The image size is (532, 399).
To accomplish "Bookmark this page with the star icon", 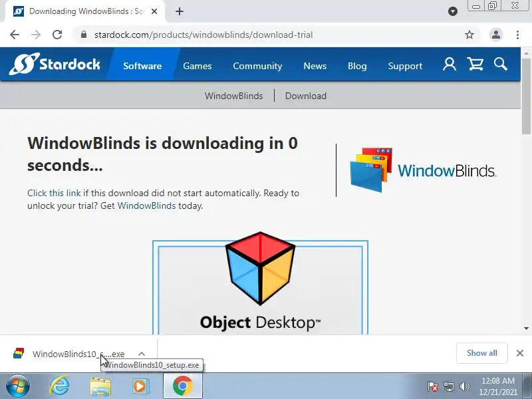I will [x=469, y=35].
